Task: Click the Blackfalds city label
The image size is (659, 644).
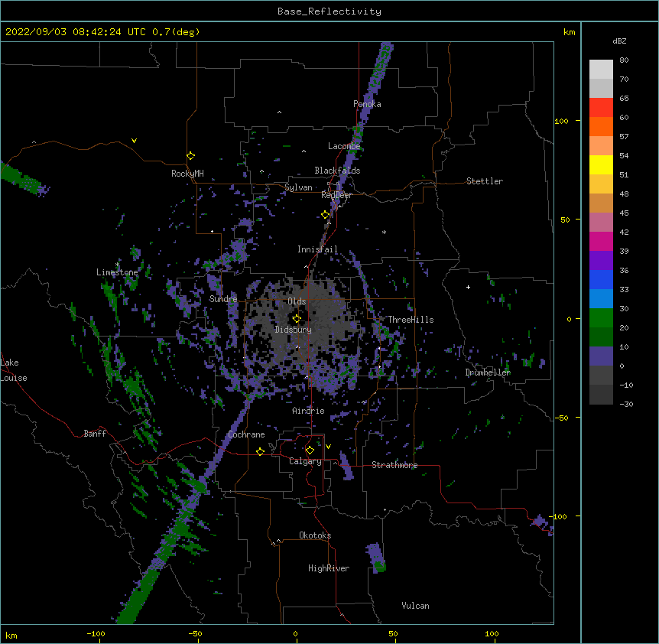Action: [x=337, y=171]
